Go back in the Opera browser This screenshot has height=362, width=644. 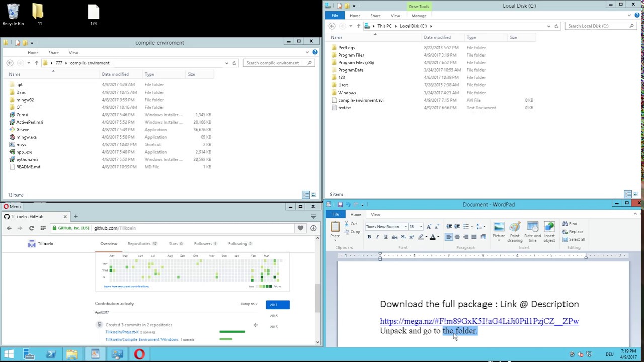tap(9, 228)
